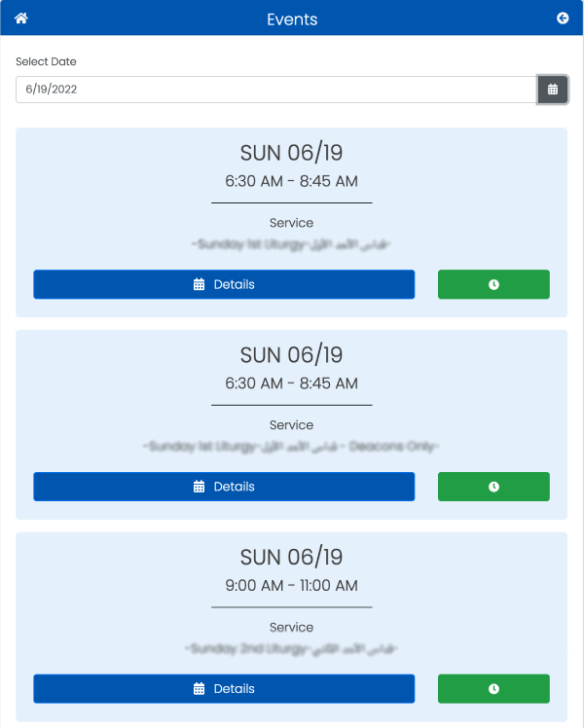The height and width of the screenshot is (728, 584).
Task: Open Details for the Deacons Only liturgy
Action: [224, 487]
